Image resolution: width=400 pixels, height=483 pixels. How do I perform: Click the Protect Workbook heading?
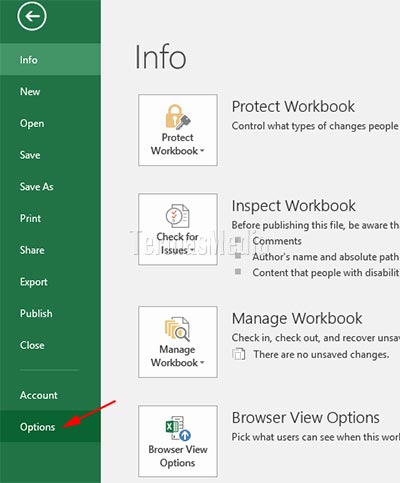(293, 107)
